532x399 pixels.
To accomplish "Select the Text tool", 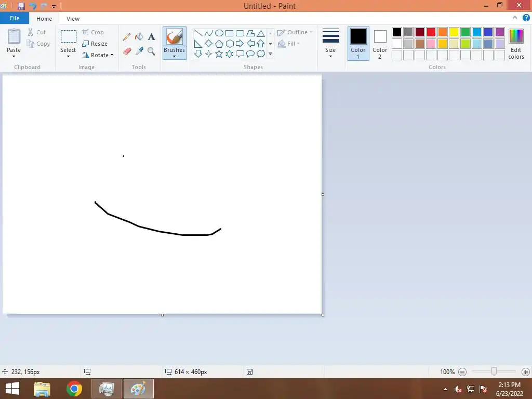I will [151, 37].
